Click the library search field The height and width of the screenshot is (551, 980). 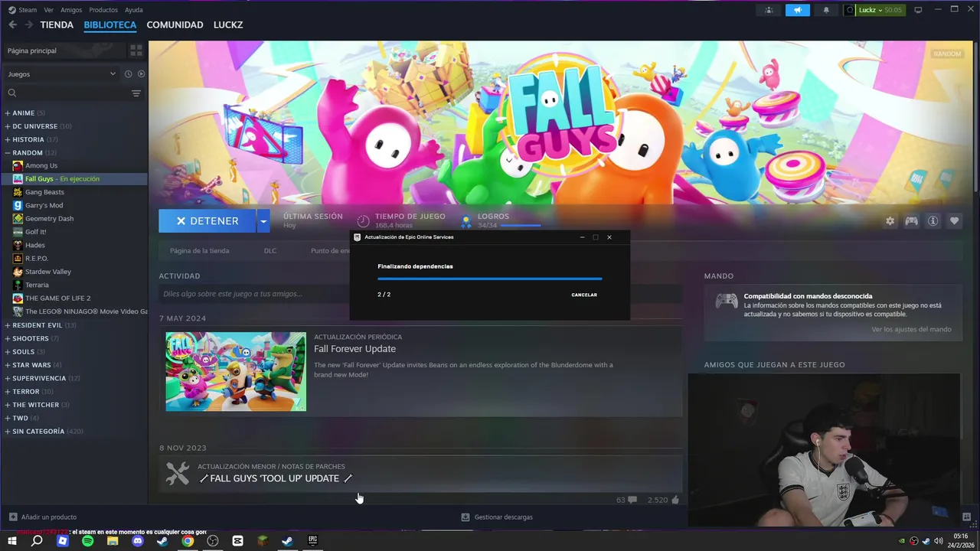67,93
